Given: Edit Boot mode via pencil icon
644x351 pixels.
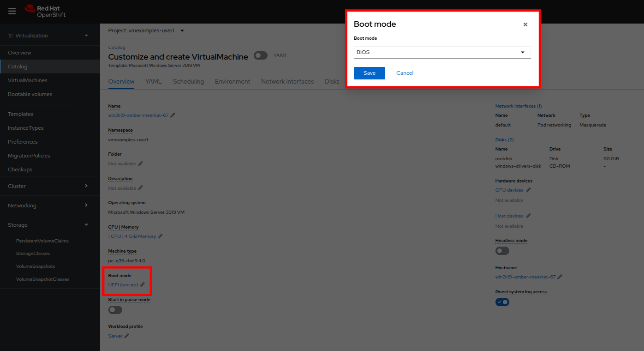Looking at the screenshot, I should tap(142, 285).
